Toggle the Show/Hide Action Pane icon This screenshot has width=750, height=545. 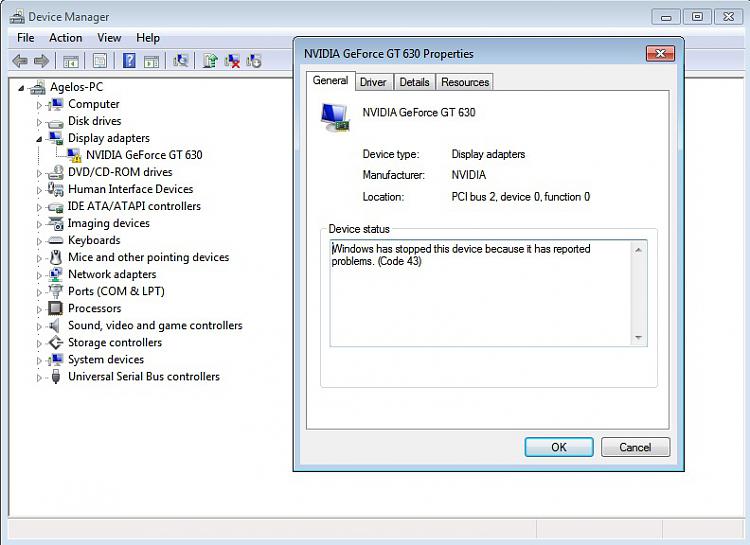(151, 61)
